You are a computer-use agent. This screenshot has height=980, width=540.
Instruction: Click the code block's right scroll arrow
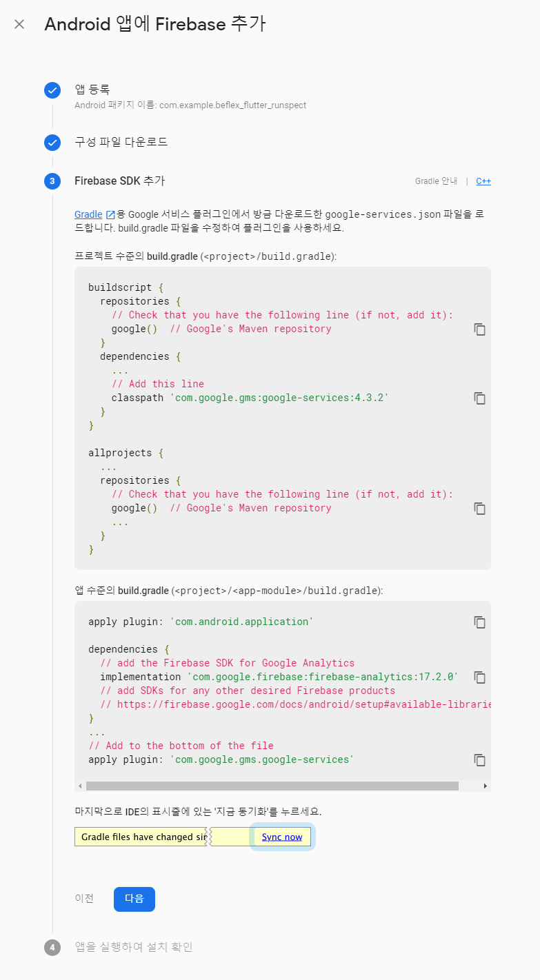(485, 786)
